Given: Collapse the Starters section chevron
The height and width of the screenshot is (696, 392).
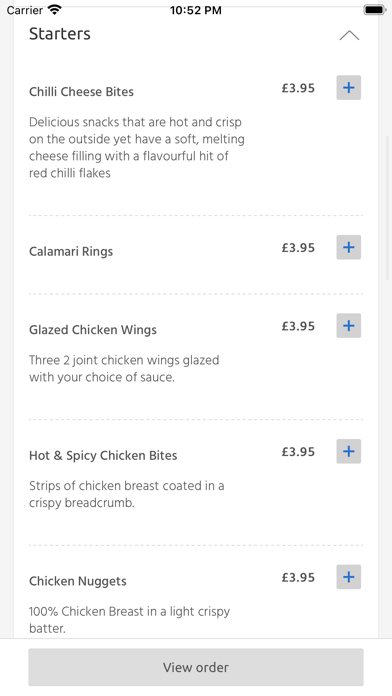Looking at the screenshot, I should pos(349,35).
